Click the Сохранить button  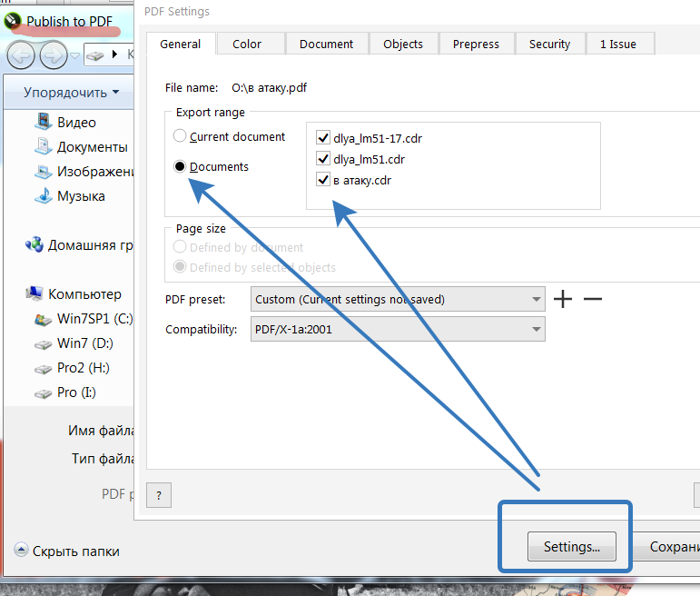pos(667,546)
